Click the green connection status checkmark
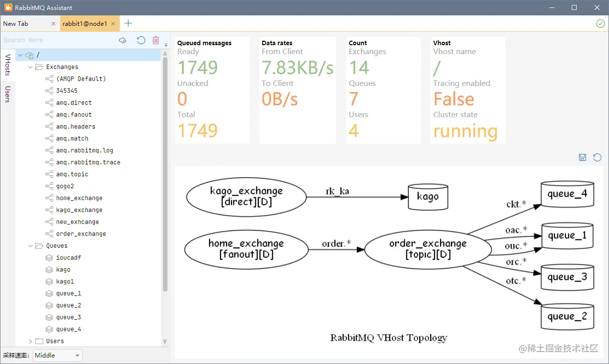 601,23
